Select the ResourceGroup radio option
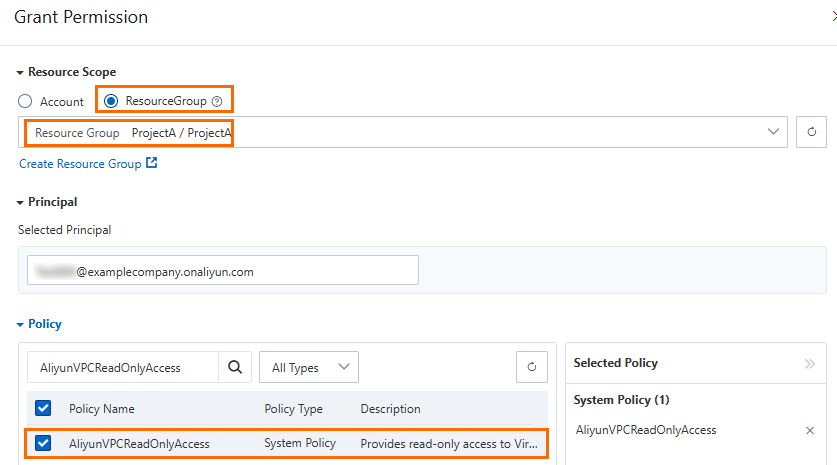837x465 pixels. click(111, 101)
